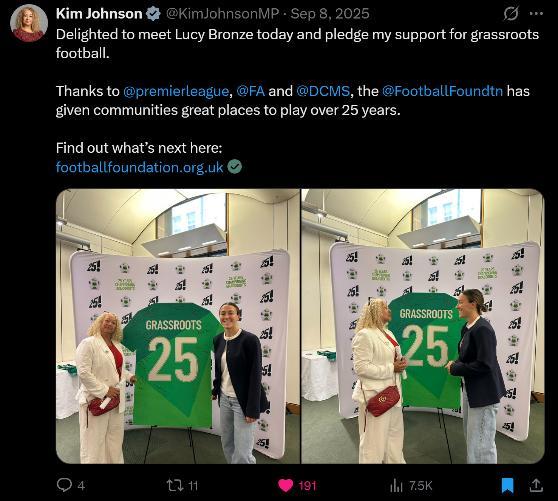Open Kim Johnson's profile avatar
558x501 pixels.
pyautogui.click(x=29, y=23)
